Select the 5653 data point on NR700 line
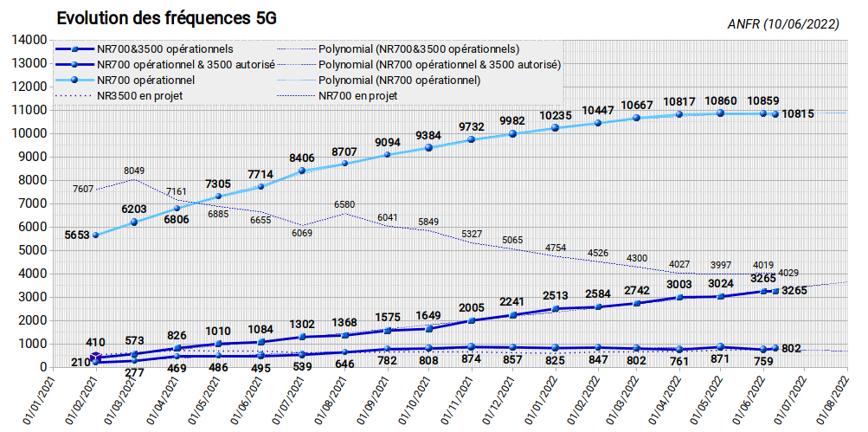868x432 pixels. point(96,235)
